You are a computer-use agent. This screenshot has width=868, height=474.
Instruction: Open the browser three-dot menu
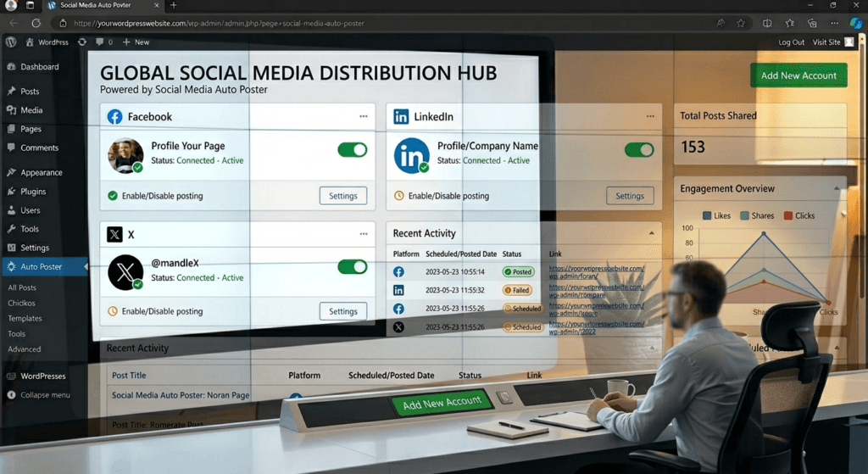click(834, 23)
